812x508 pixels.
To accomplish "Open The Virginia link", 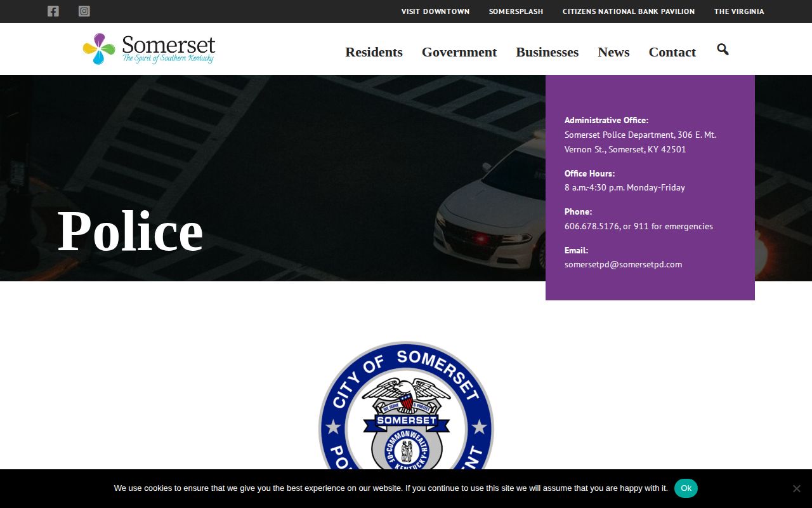I will pos(739,11).
